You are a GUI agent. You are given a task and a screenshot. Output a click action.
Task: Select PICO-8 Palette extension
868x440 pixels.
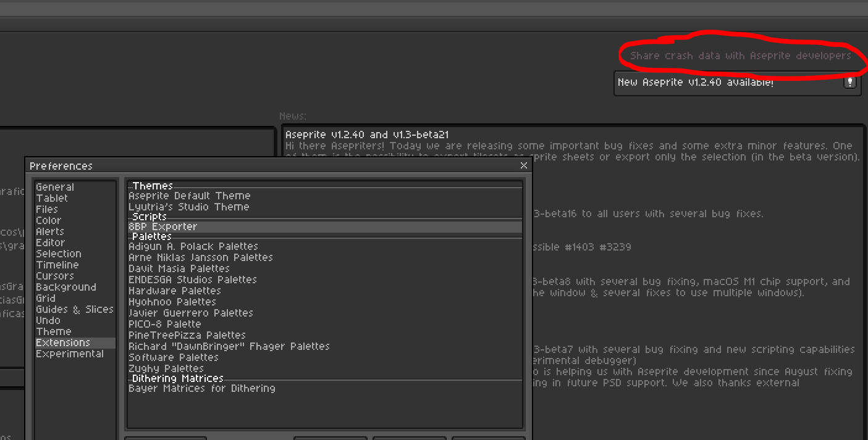coord(325,324)
